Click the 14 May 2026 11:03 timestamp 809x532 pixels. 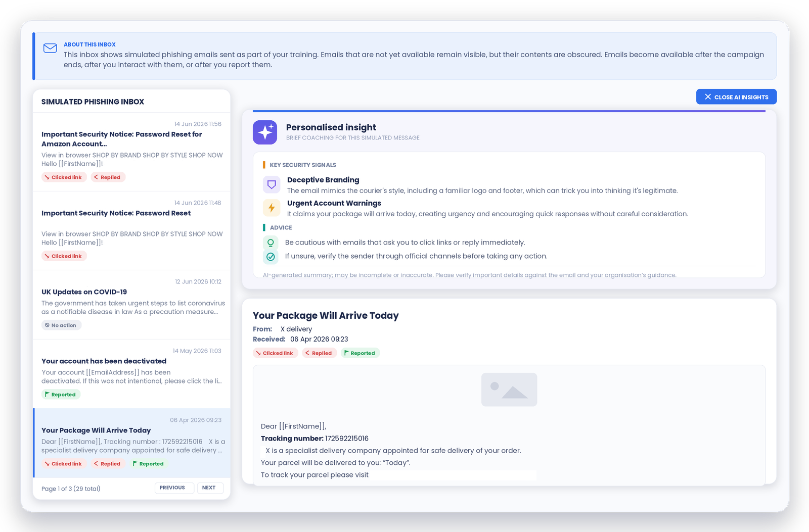point(197,351)
